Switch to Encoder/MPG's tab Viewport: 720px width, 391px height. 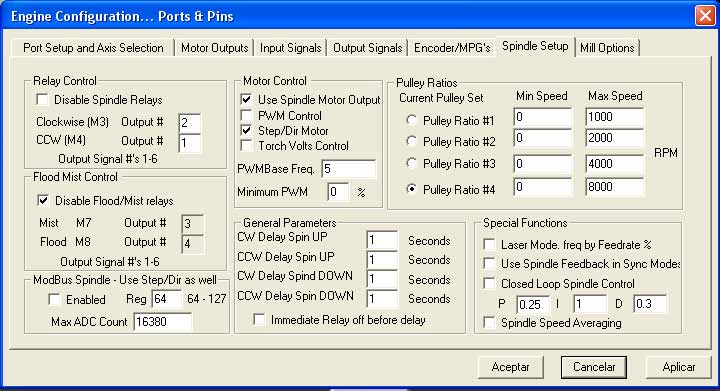(452, 48)
